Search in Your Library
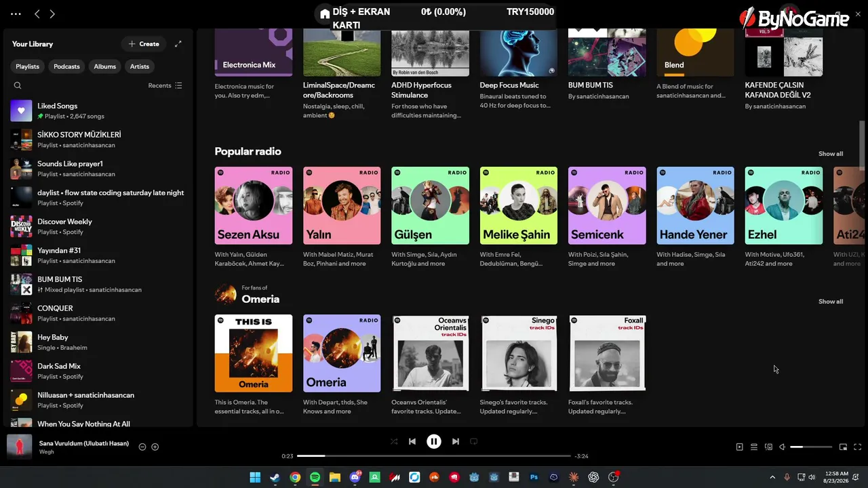This screenshot has width=868, height=488. pos(18,85)
